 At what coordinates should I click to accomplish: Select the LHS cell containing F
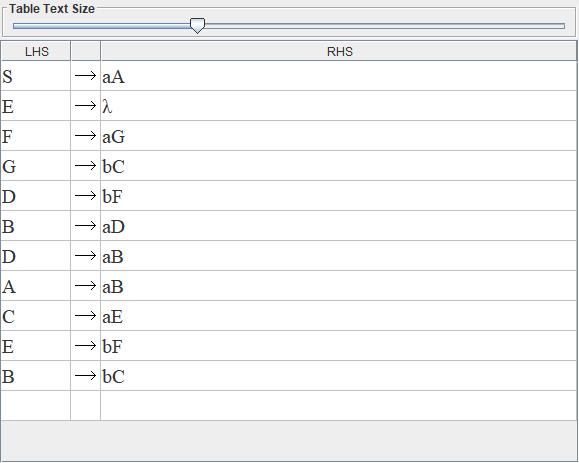[x=36, y=136]
